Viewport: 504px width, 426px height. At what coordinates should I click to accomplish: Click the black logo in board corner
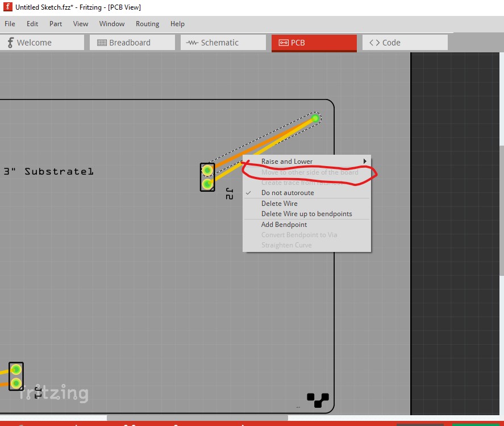[318, 400]
